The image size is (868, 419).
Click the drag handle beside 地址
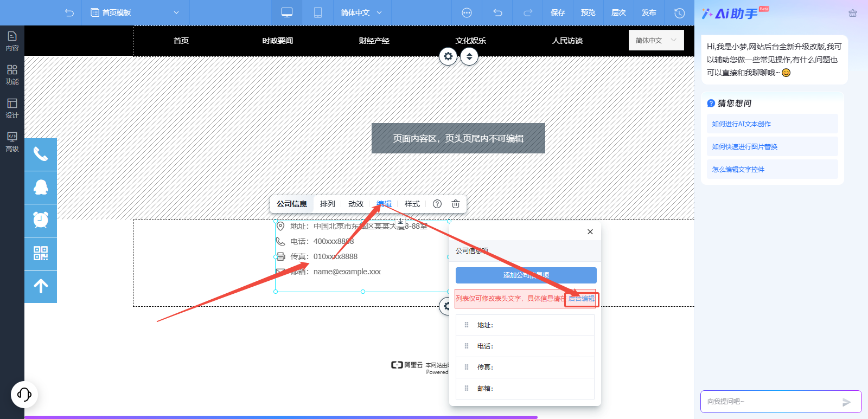click(x=467, y=325)
